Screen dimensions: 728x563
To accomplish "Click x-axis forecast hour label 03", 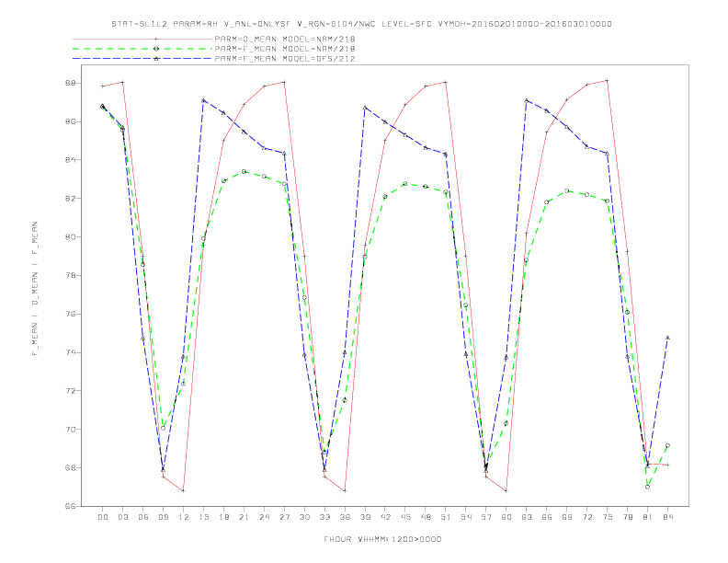I will pos(122,517).
